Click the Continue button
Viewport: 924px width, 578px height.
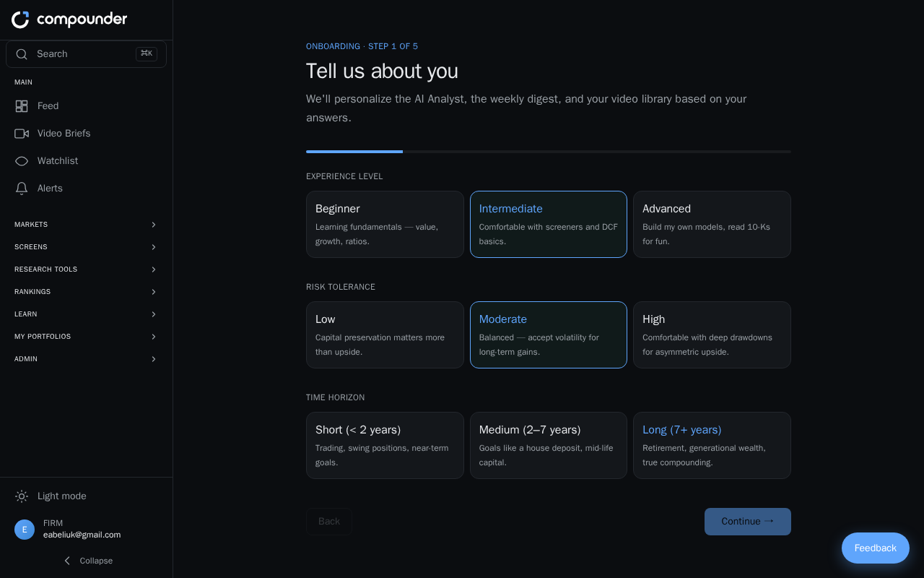point(748,522)
